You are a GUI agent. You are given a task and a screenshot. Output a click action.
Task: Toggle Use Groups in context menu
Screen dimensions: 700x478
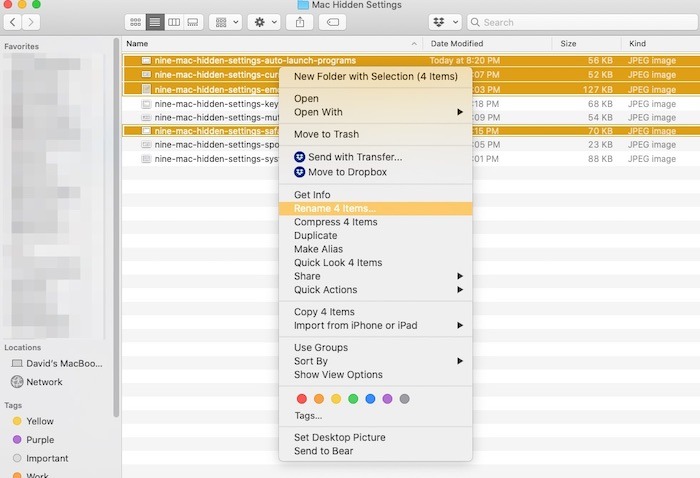(x=375, y=347)
